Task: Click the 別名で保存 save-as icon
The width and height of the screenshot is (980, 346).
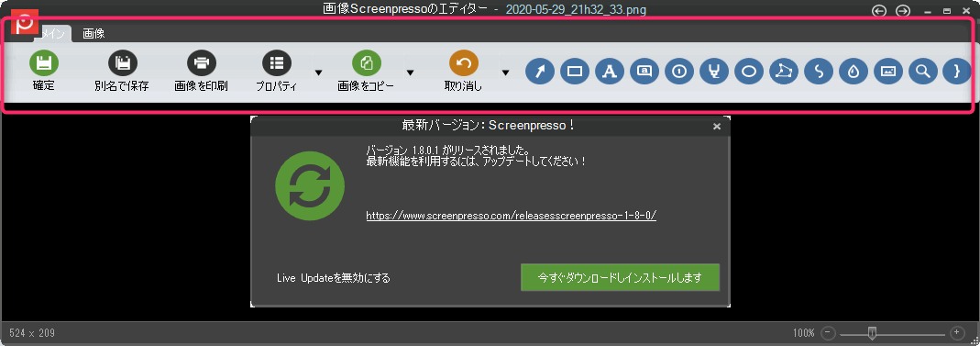Action: pyautogui.click(x=123, y=62)
